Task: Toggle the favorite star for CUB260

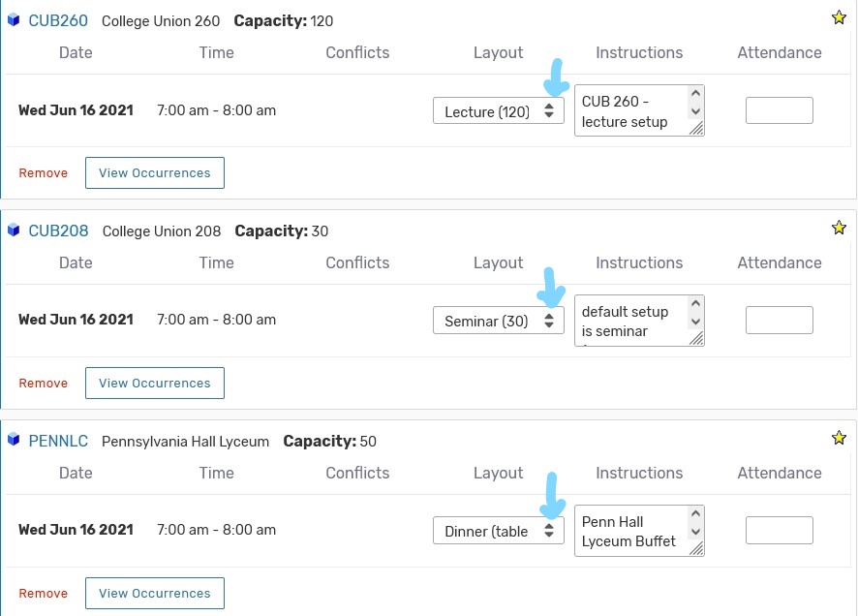Action: coord(839,17)
